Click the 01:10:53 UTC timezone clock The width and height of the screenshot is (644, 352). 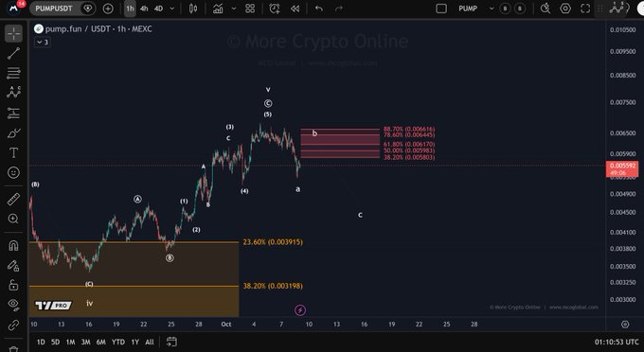tap(617, 342)
